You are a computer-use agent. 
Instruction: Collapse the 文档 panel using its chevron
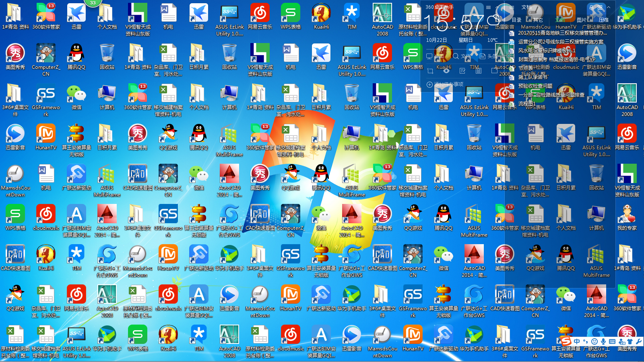pyautogui.click(x=609, y=7)
